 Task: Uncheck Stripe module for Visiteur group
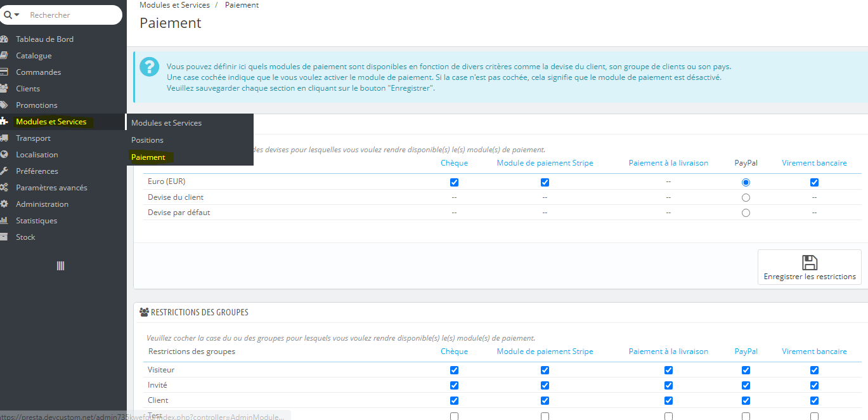point(545,370)
